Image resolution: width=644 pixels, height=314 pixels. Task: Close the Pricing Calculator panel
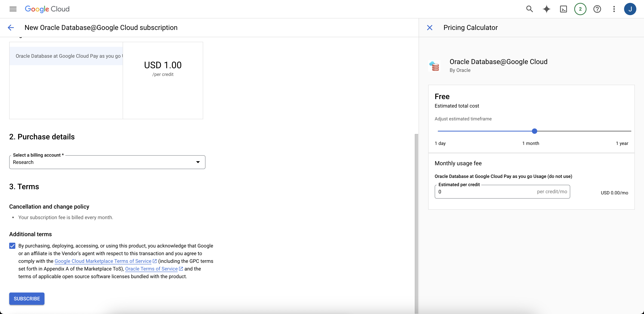tap(430, 27)
